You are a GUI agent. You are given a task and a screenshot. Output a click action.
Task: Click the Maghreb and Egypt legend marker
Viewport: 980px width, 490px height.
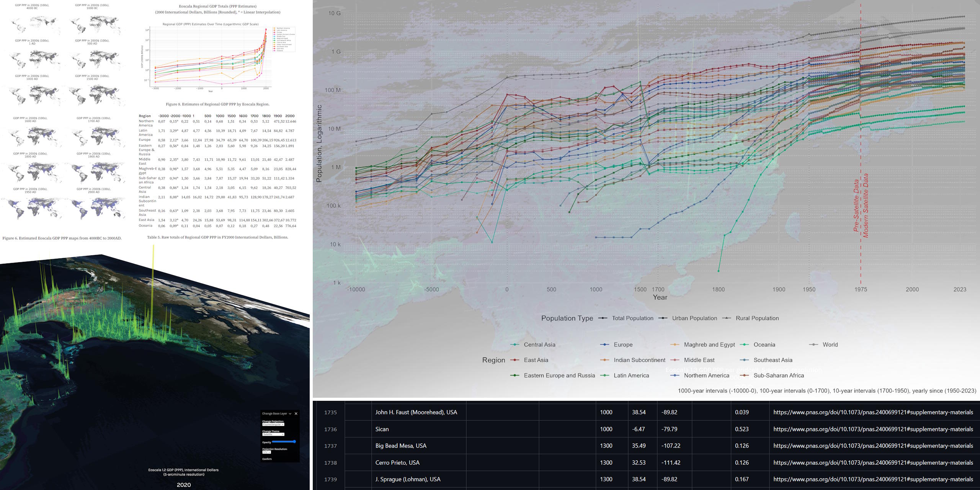point(675,345)
